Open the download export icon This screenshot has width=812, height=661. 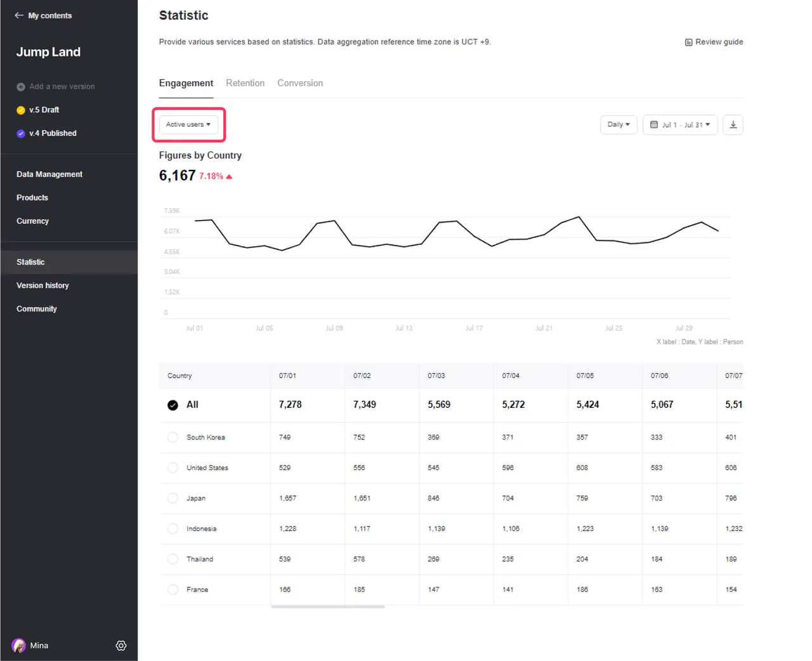point(733,124)
